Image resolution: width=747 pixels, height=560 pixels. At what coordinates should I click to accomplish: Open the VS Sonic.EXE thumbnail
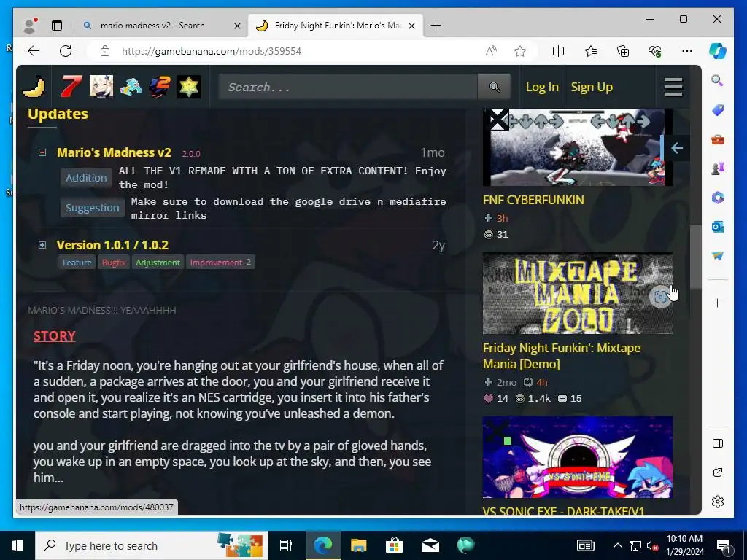(578, 457)
